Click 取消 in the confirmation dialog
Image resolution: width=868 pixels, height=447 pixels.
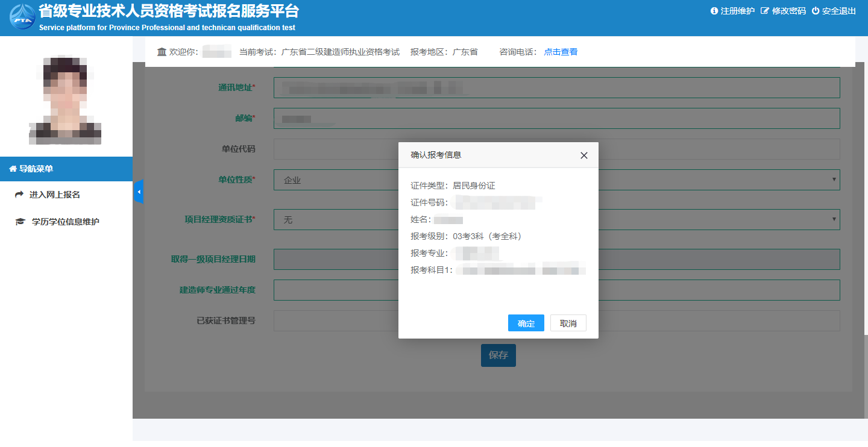[x=568, y=324]
